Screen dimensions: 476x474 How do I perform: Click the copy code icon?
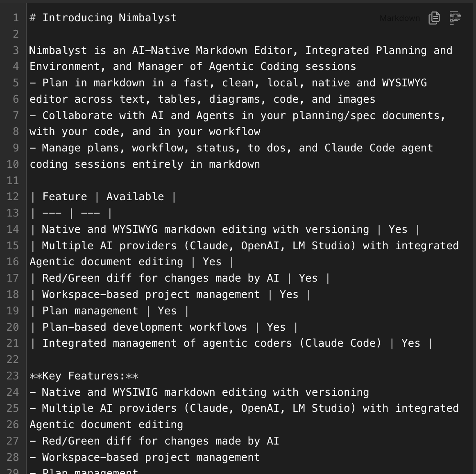tap(434, 18)
